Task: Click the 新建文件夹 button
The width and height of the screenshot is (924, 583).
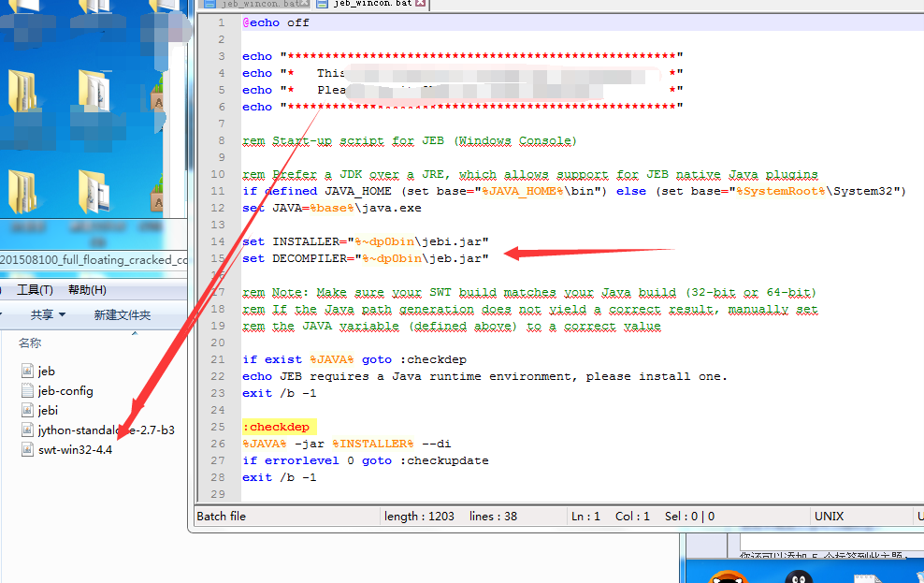Action: 122,314
